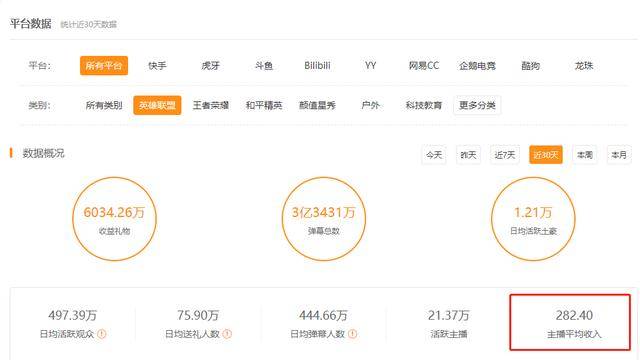Click the 3亿3431万 弹幕总数 circle
The width and height of the screenshot is (640, 360).
pyautogui.click(x=324, y=219)
